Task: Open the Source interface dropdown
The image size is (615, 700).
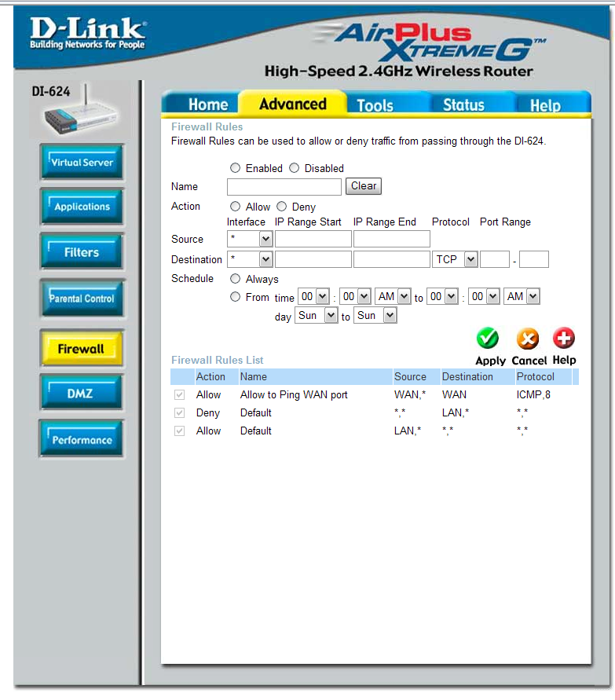Action: (x=250, y=239)
